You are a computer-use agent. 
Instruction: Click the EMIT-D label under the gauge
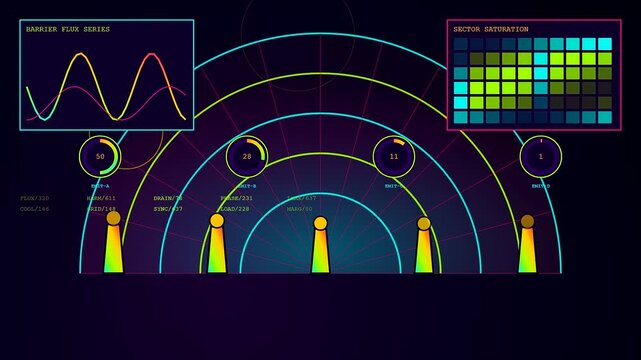click(540, 186)
